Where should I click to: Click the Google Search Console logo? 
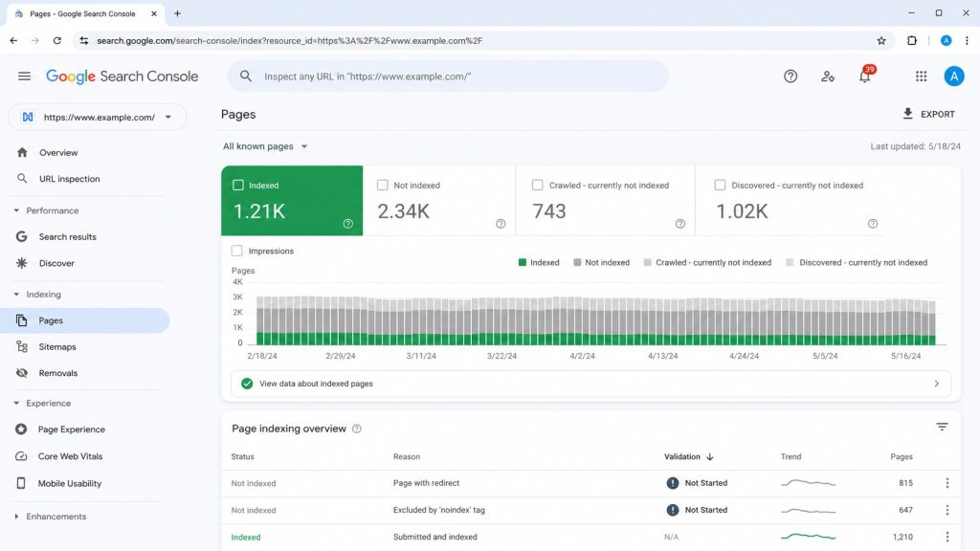coord(122,77)
